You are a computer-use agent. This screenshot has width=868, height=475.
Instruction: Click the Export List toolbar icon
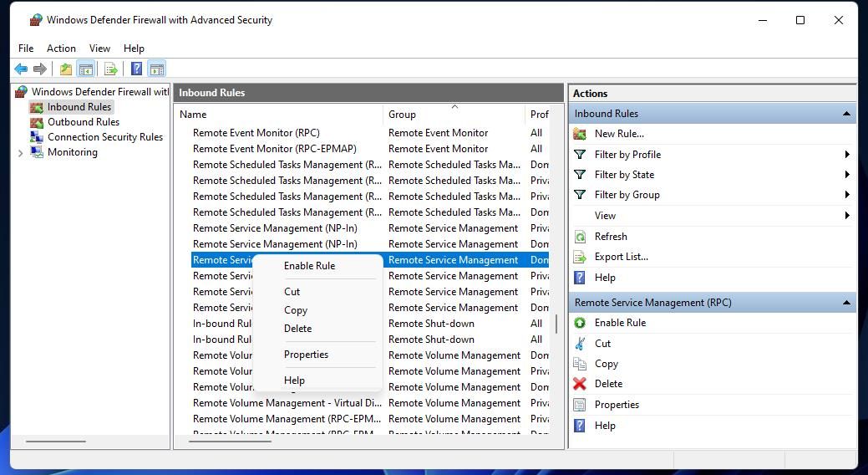coord(110,69)
